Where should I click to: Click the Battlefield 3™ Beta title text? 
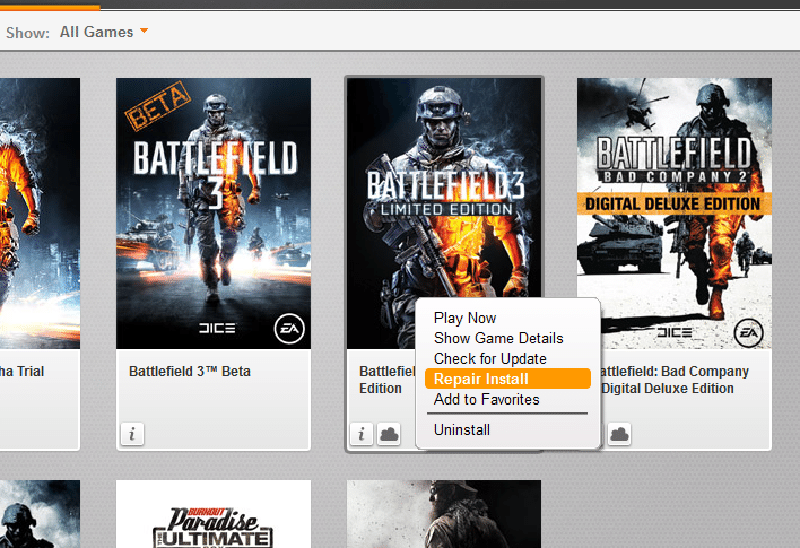[190, 371]
